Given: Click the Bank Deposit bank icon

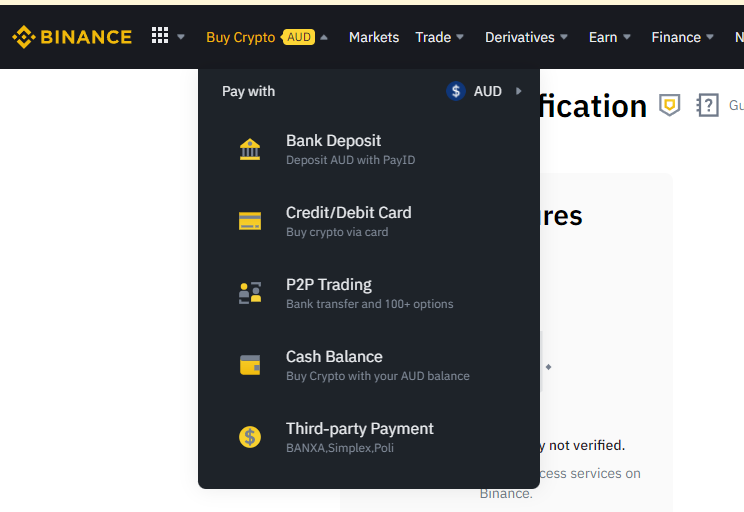Looking at the screenshot, I should pos(250,149).
